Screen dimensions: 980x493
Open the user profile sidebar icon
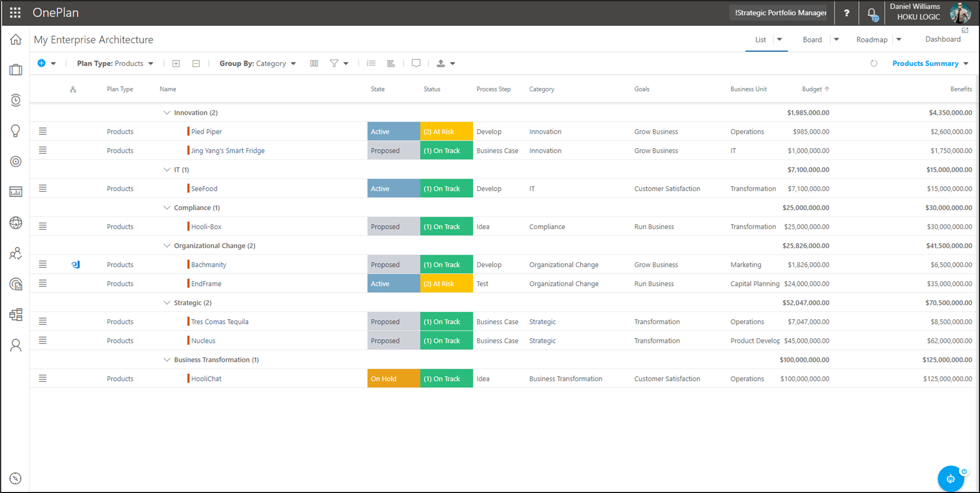click(16, 345)
